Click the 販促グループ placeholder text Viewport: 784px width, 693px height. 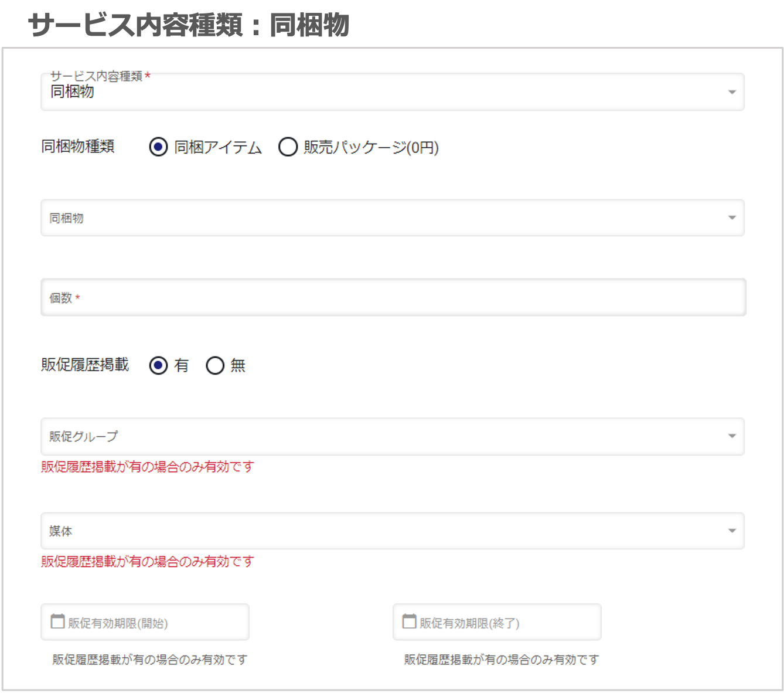click(x=83, y=437)
